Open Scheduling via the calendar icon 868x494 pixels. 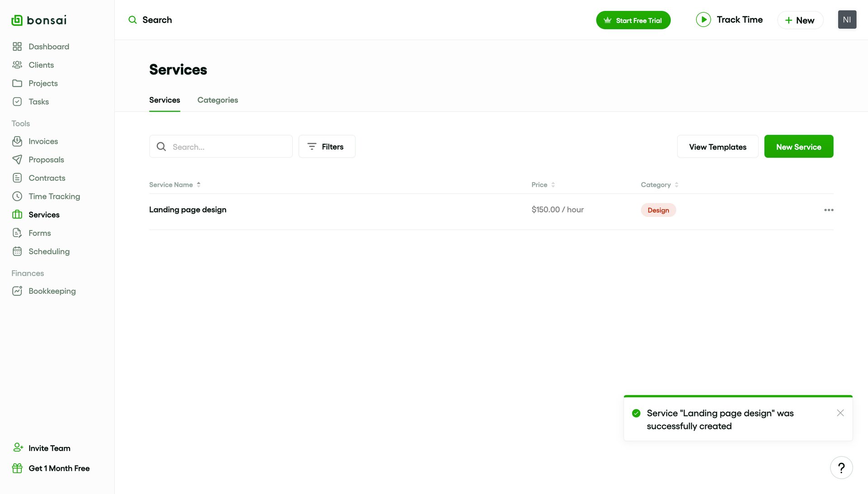pyautogui.click(x=17, y=251)
